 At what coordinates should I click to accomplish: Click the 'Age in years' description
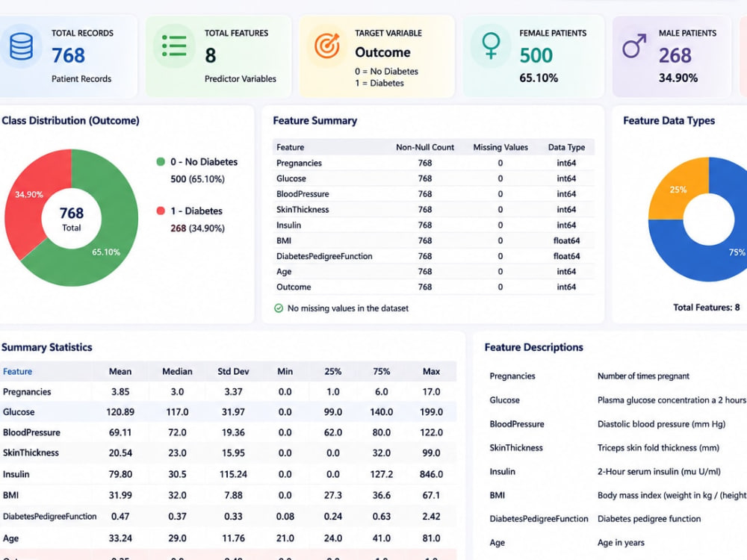pyautogui.click(x=621, y=542)
